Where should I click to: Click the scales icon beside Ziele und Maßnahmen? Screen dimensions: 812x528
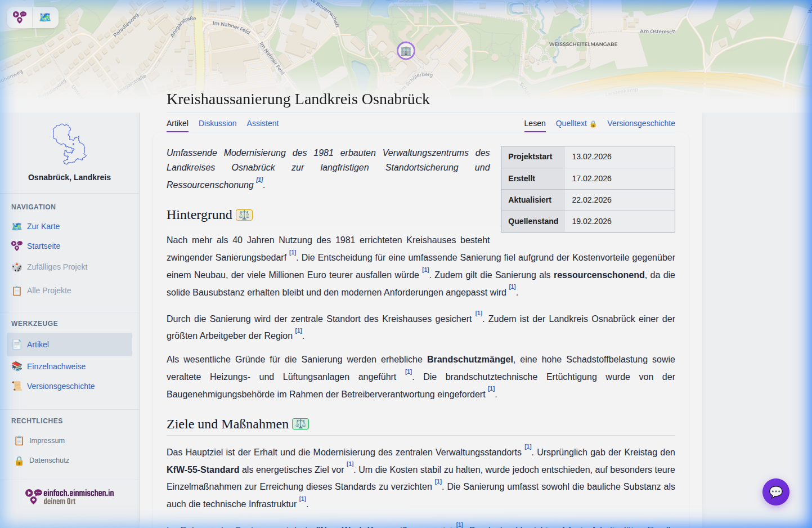pyautogui.click(x=300, y=424)
